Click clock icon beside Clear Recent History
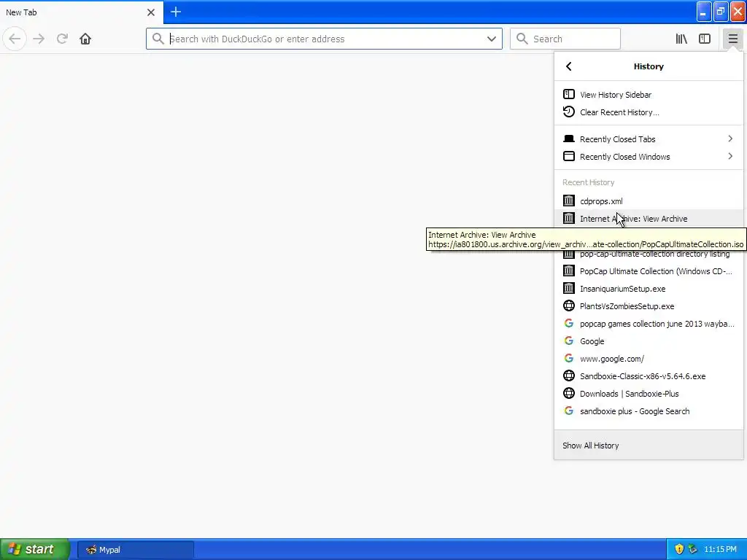Image resolution: width=747 pixels, height=560 pixels. pyautogui.click(x=569, y=112)
